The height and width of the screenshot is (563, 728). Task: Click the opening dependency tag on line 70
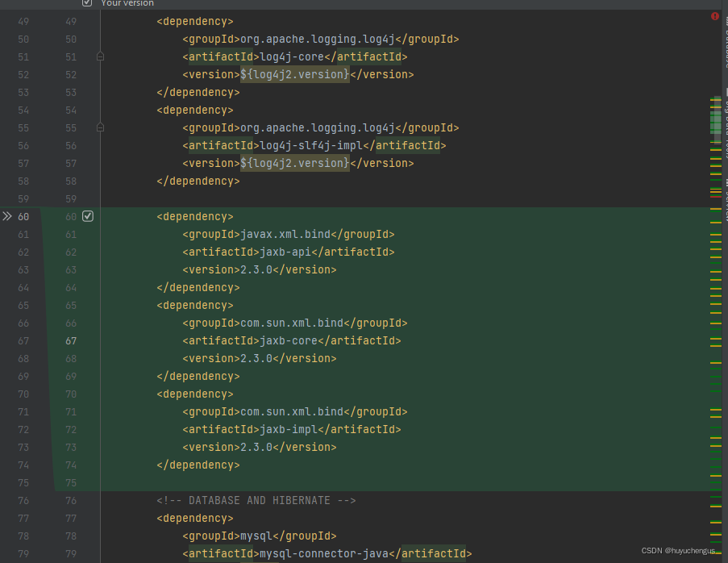[x=195, y=394]
